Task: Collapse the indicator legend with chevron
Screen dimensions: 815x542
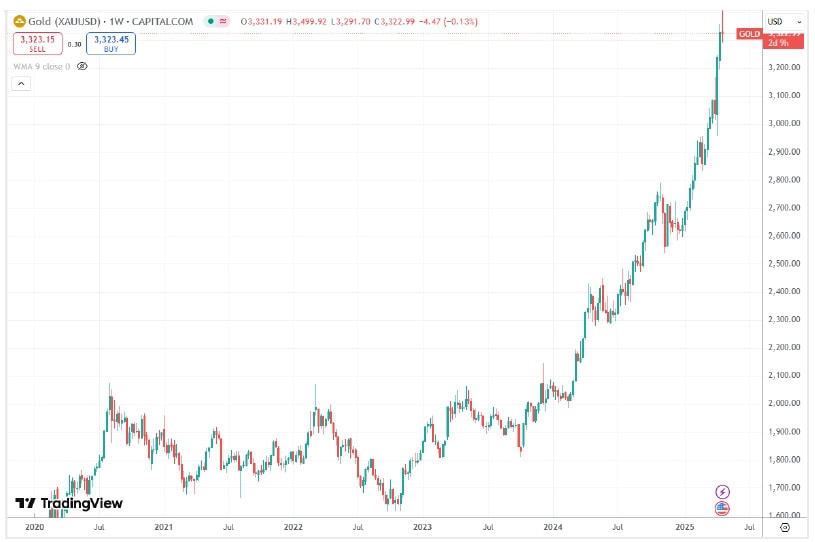Action: [x=20, y=85]
